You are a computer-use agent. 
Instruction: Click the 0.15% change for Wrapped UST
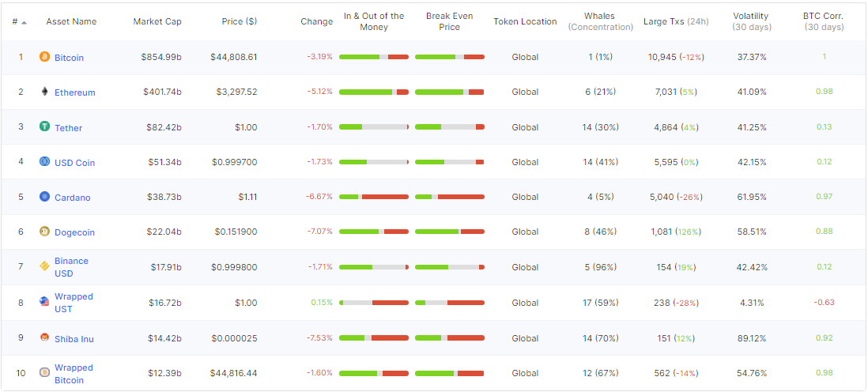point(322,303)
